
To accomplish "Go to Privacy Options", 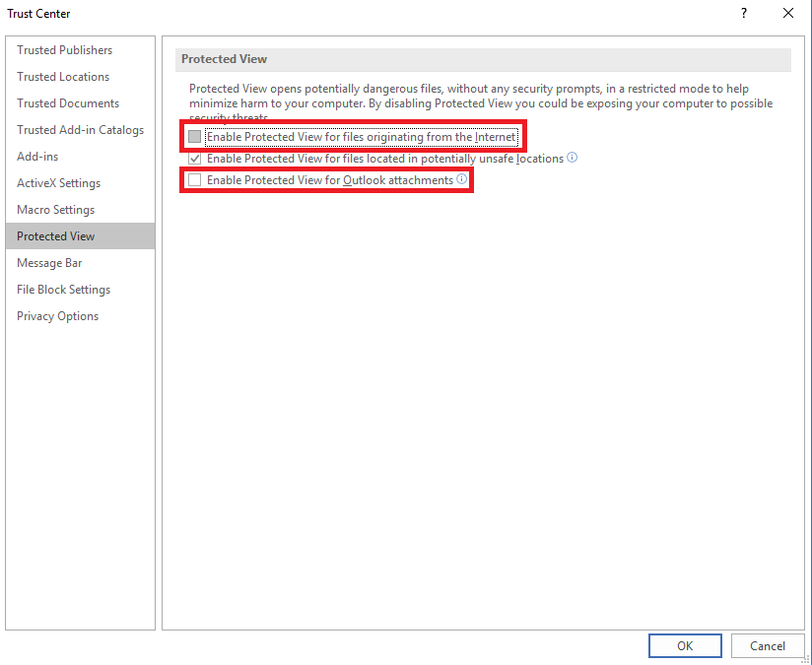I will [57, 316].
